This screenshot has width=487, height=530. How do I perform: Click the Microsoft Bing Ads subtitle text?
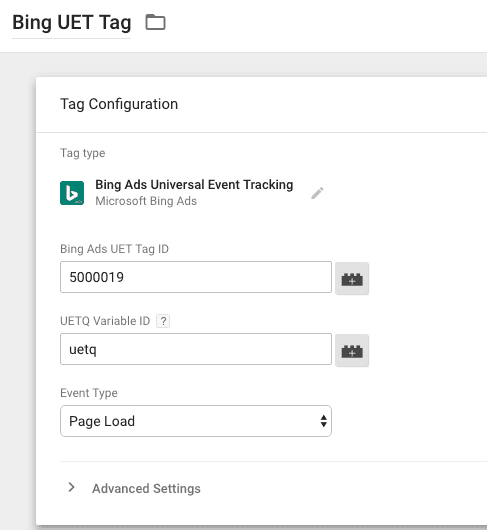146,201
